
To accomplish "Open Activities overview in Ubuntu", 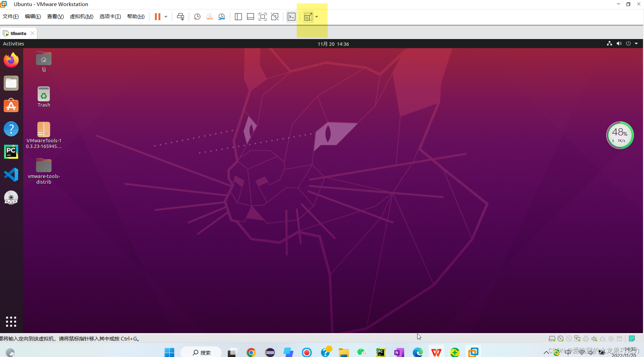I will click(13, 44).
